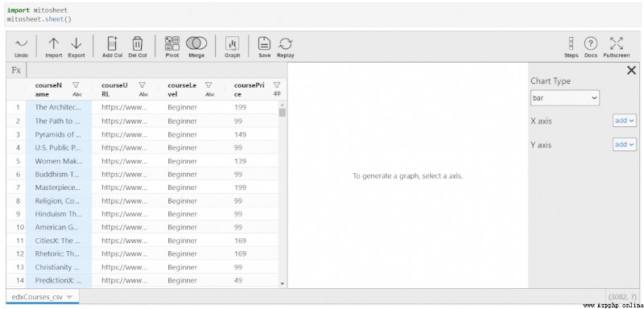Click the mitosheet.sheet() code line
The height and width of the screenshot is (309, 644).
pyautogui.click(x=39, y=19)
